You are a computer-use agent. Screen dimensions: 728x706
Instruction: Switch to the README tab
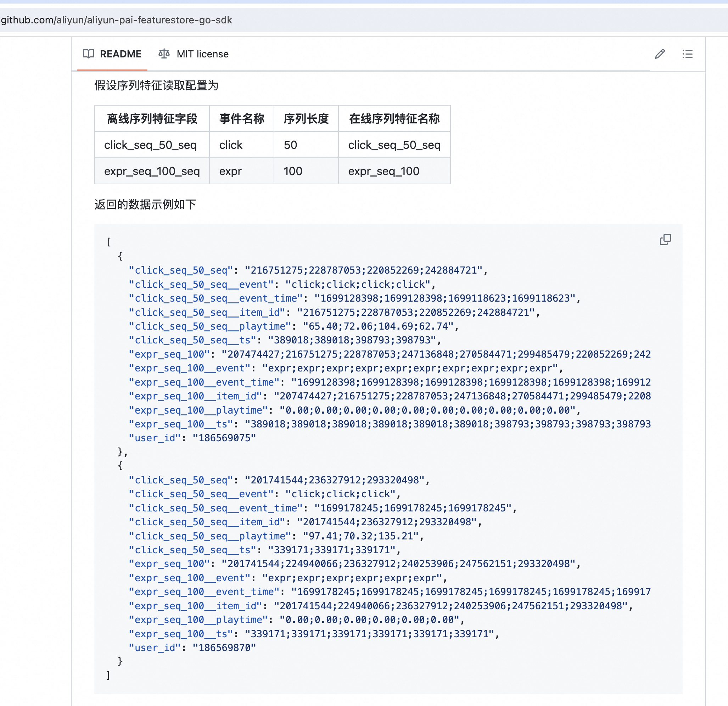tap(112, 54)
